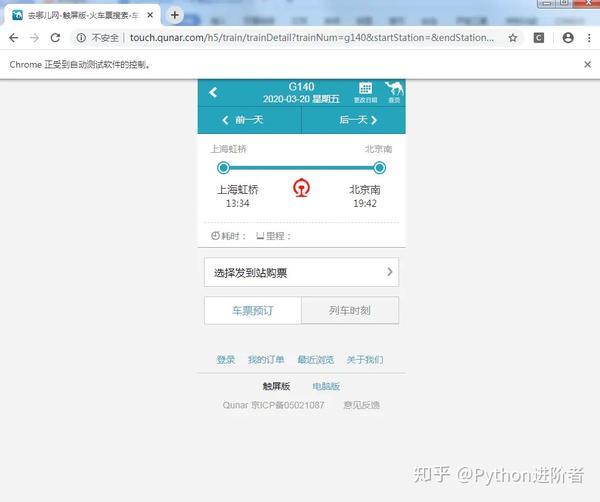600x502 pixels.
Task: Select the Qunar tab in tab strip
Action: 82,15
